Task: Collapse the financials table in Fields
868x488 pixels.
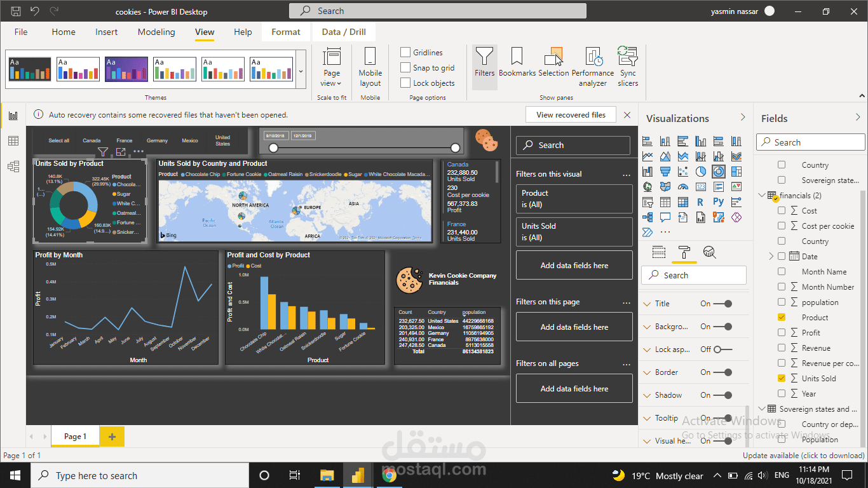Action: [762, 195]
